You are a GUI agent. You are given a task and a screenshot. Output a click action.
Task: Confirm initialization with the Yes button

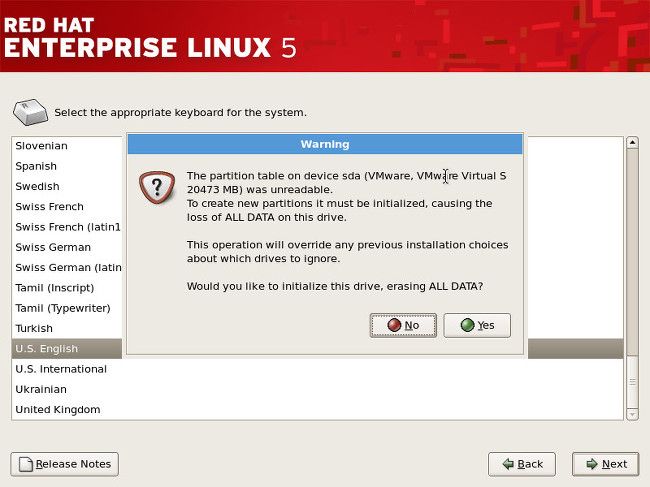click(x=477, y=325)
